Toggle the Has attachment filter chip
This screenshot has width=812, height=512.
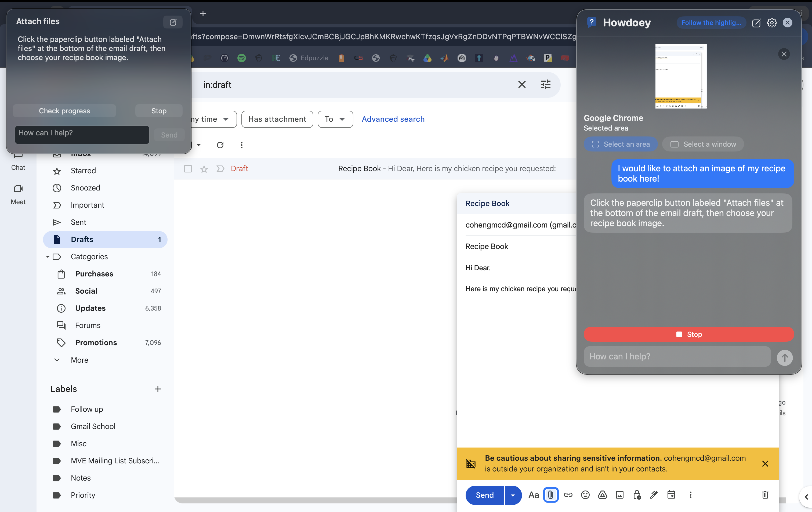(277, 119)
